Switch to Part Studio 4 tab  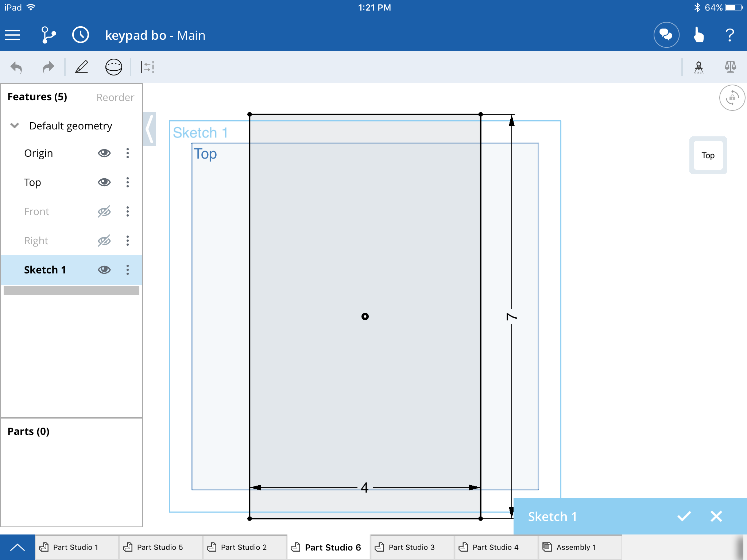pos(496,547)
